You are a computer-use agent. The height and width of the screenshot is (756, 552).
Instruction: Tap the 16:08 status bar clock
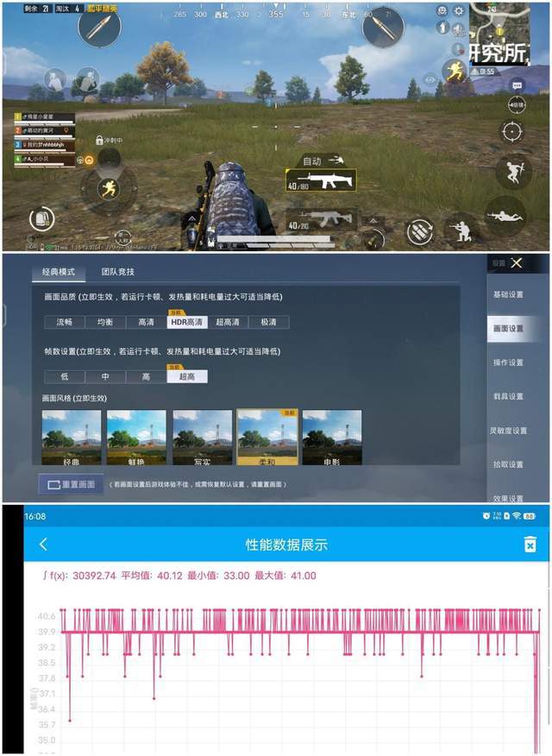tap(35, 516)
